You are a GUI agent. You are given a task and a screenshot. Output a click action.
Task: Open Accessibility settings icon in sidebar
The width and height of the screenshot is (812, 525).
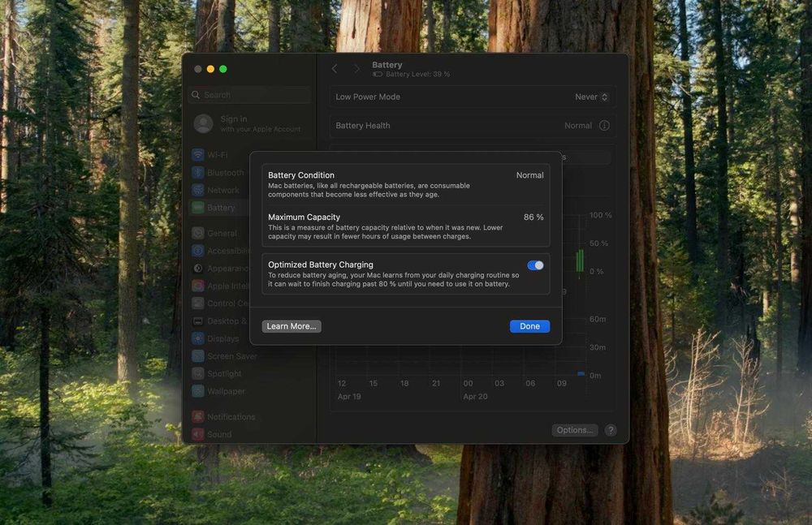198,251
